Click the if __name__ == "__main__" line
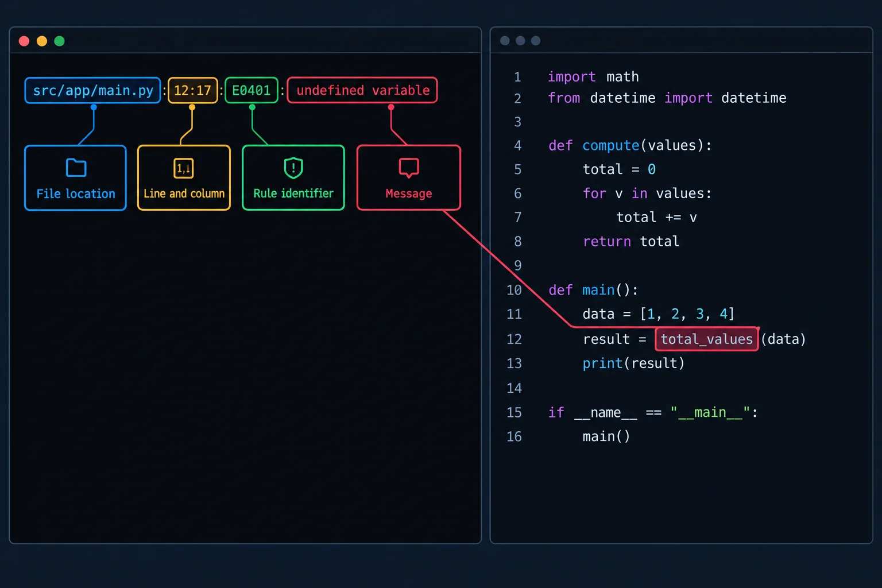Viewport: 882px width, 588px height. tap(653, 412)
